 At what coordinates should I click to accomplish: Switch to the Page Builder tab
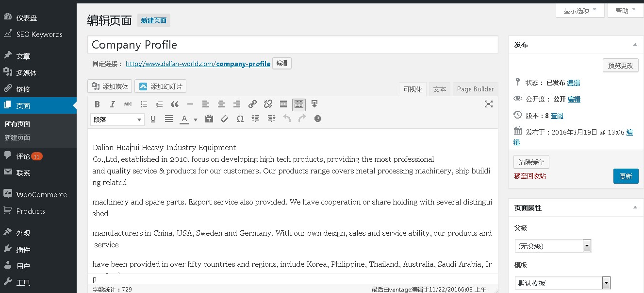pos(475,89)
